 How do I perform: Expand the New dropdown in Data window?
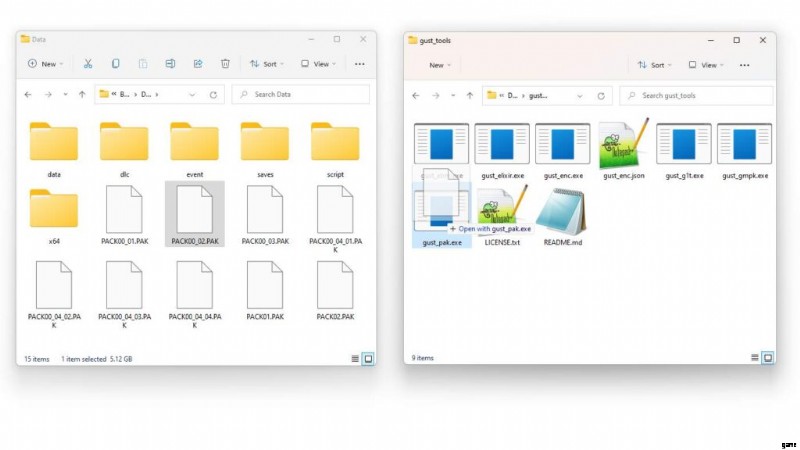46,64
